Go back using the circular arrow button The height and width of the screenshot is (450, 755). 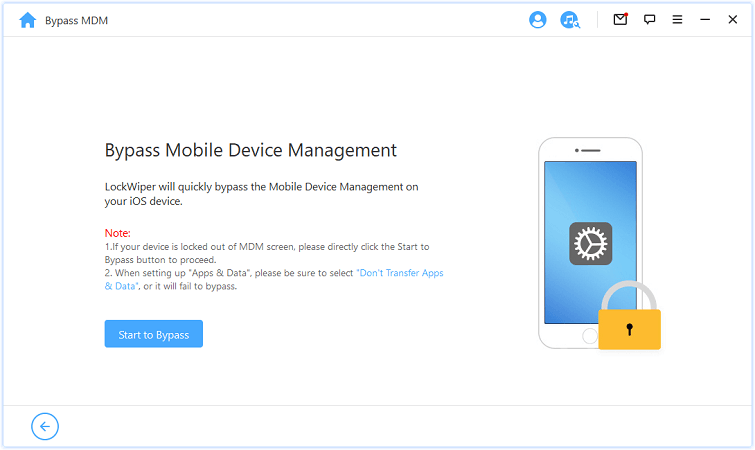pos(45,426)
